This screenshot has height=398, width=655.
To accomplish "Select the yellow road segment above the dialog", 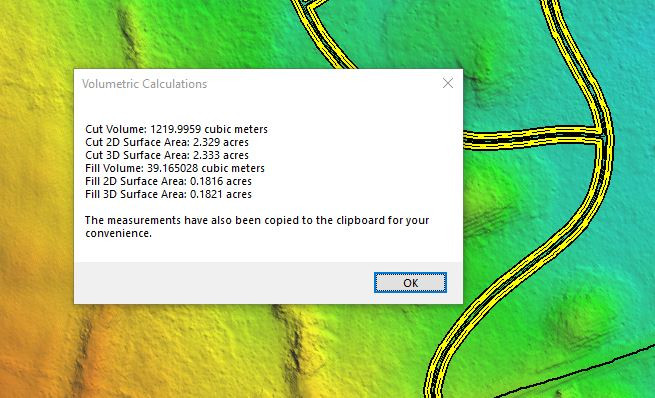I will (x=324, y=33).
